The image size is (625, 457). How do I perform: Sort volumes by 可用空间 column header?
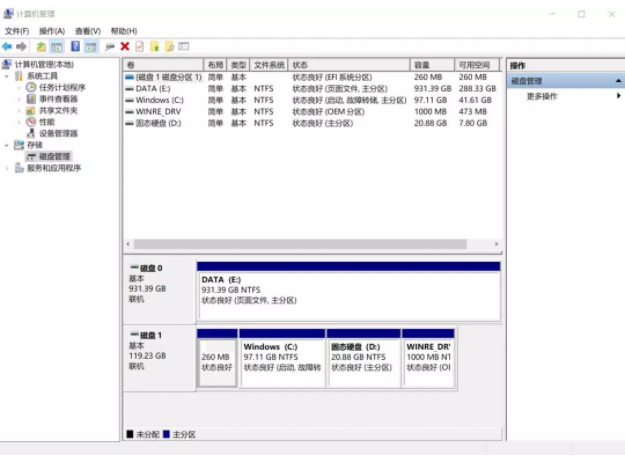pos(476,64)
